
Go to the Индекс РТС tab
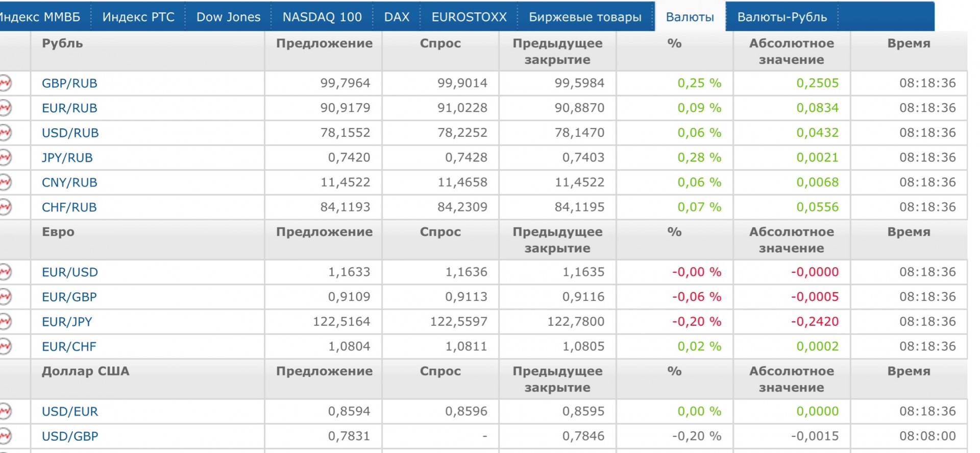[x=138, y=17]
